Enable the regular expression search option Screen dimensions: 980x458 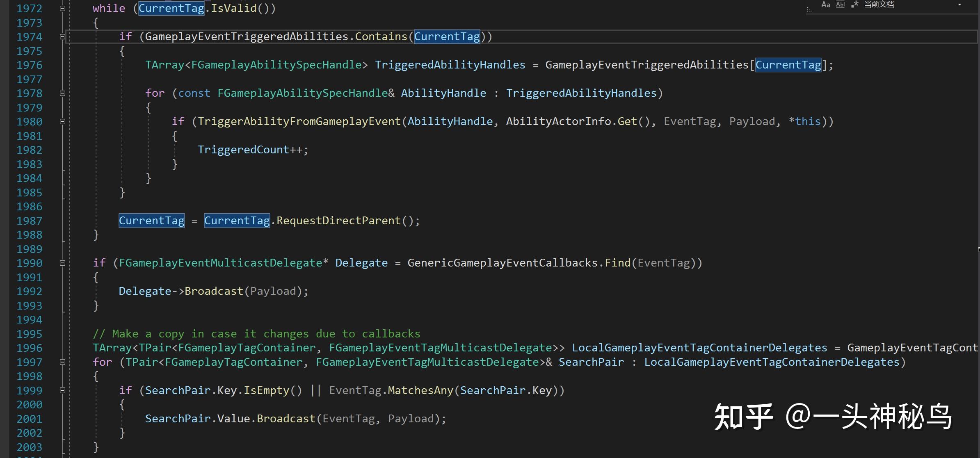click(x=854, y=5)
